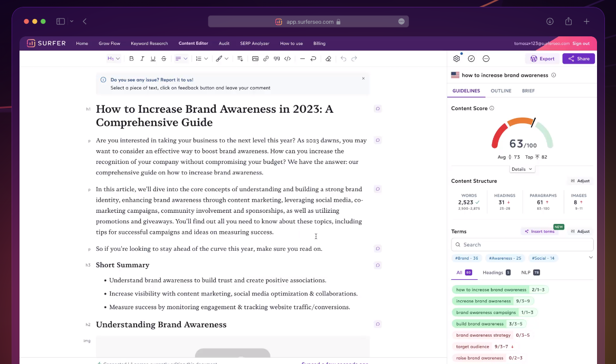Screen dimensions: 616x364
Task: Click the browser address bar
Action: click(308, 22)
